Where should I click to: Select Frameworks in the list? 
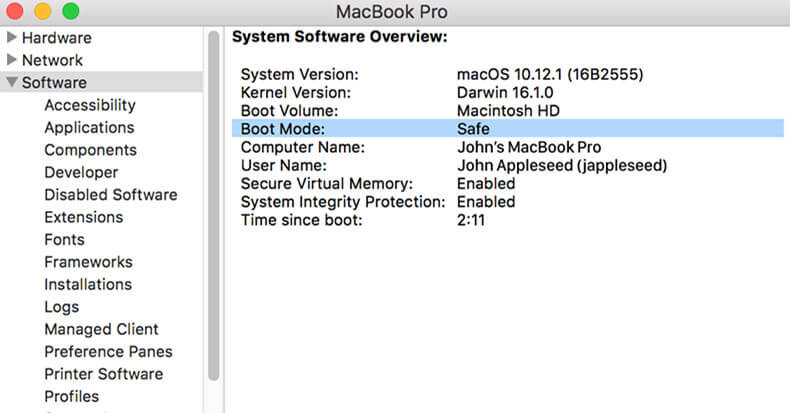coord(88,262)
